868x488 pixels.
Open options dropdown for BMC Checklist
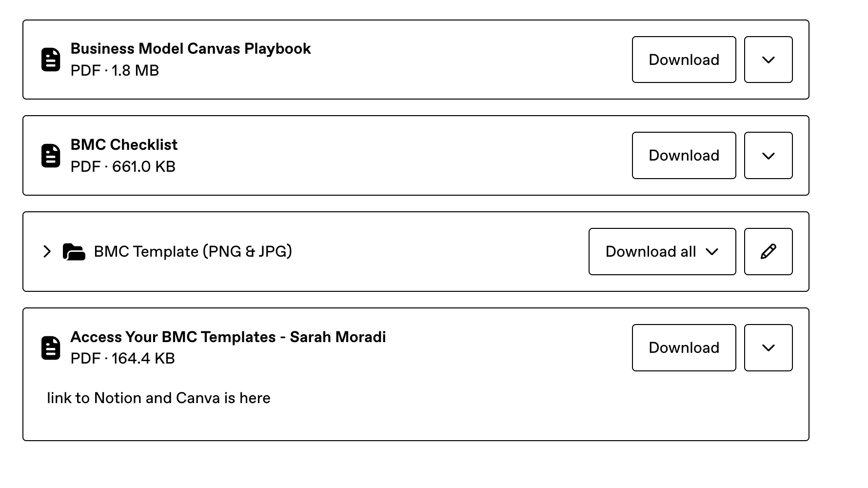pos(768,156)
